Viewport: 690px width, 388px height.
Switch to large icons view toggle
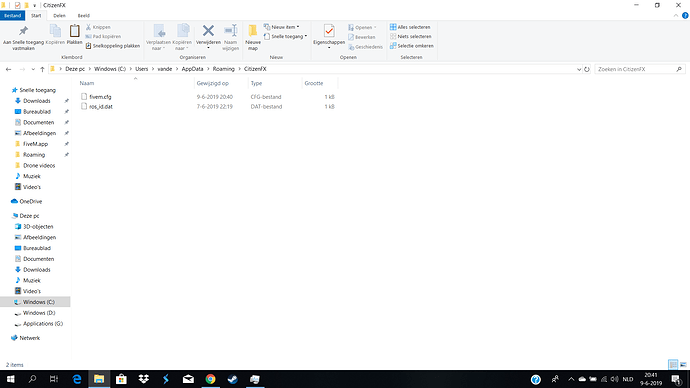(x=683, y=365)
